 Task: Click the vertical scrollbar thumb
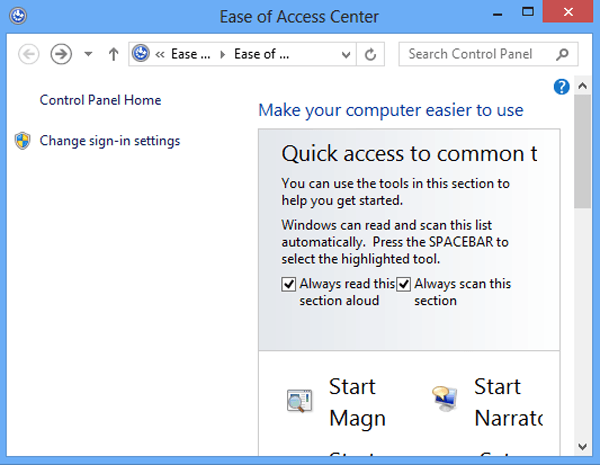(582, 152)
